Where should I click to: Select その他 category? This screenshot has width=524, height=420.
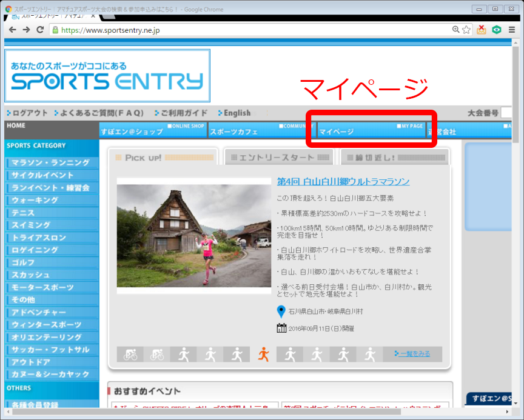coord(52,299)
